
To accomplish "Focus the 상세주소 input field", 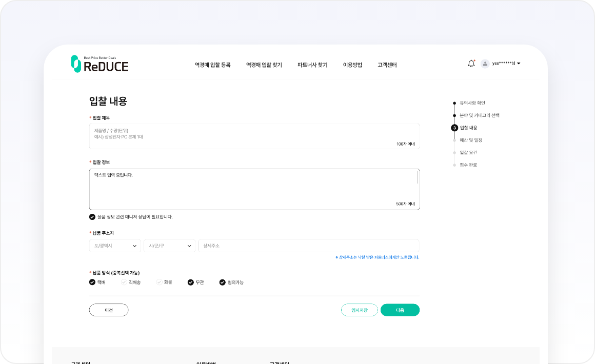I will pos(308,246).
